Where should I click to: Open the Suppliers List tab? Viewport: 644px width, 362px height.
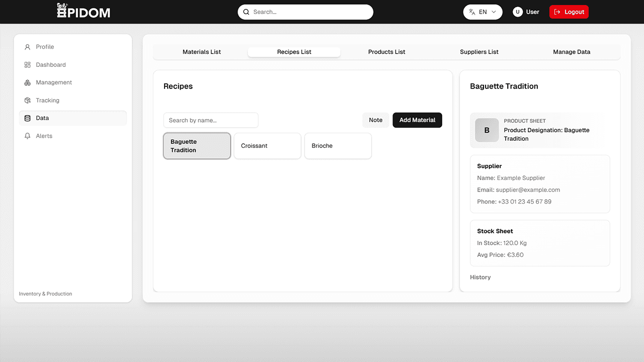coord(479,52)
